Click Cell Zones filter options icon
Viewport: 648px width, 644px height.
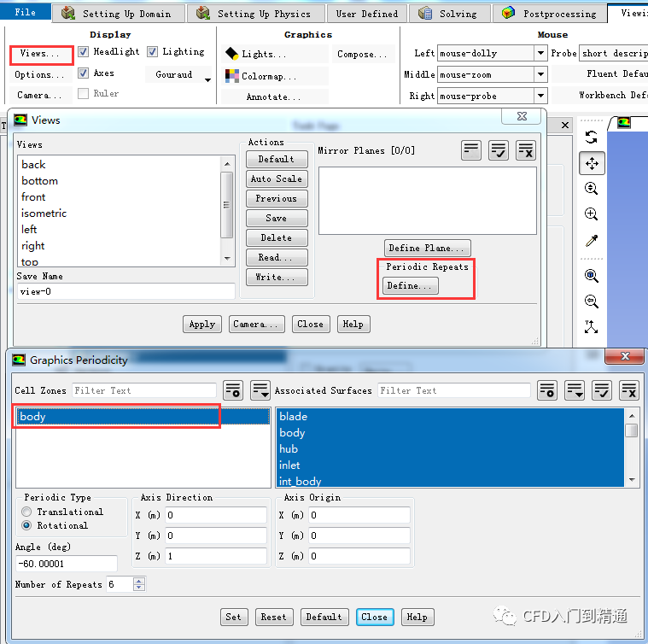pos(233,390)
